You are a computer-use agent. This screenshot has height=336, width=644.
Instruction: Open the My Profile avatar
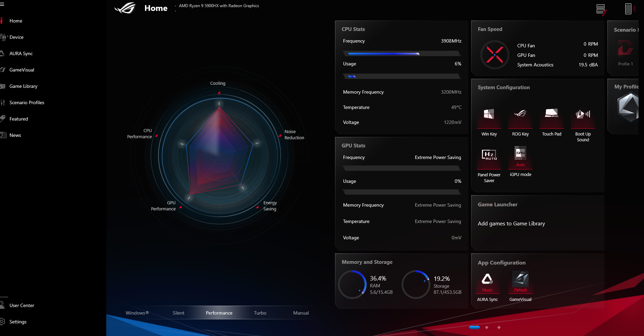click(628, 107)
